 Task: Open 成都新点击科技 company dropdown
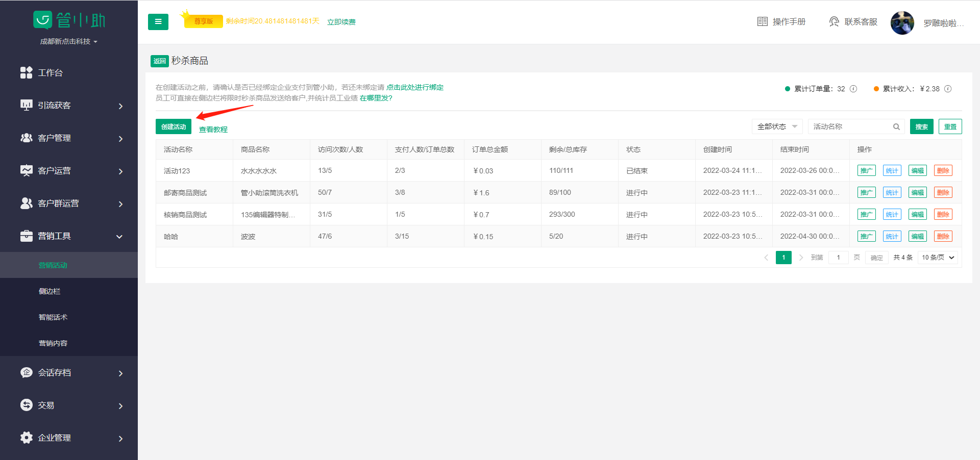[68, 41]
